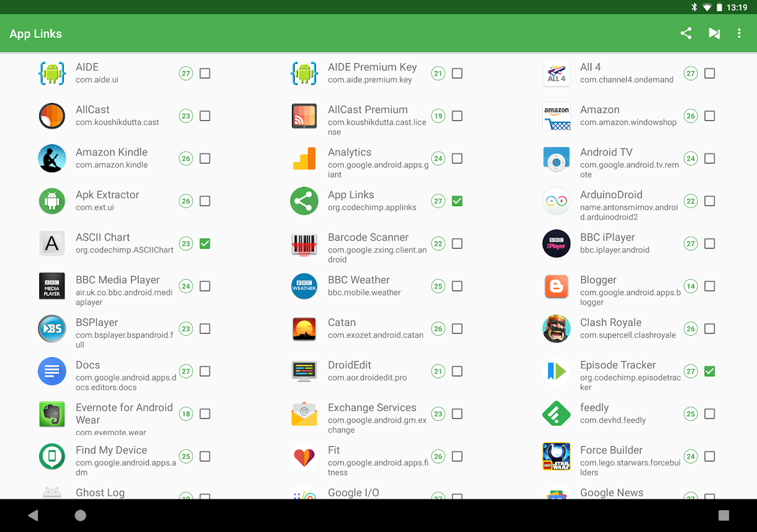The width and height of the screenshot is (757, 532).
Task: Tap the Episode Tracker app icon
Action: [x=557, y=371]
